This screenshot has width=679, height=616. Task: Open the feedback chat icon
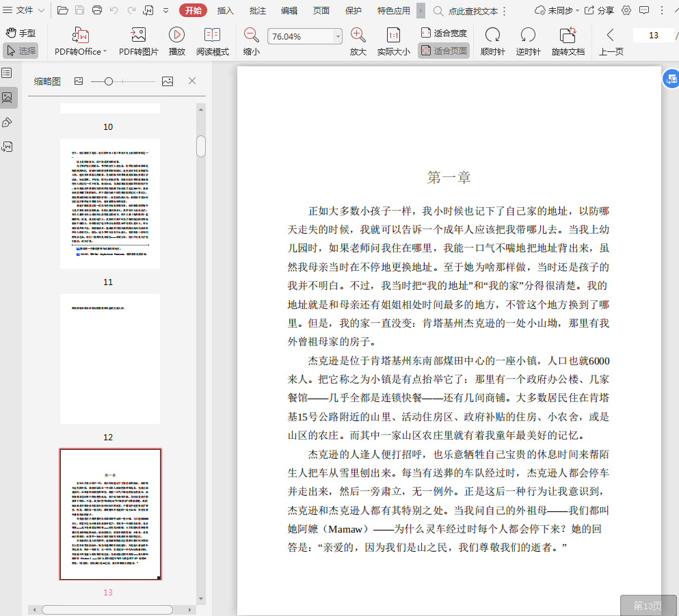coord(644,10)
